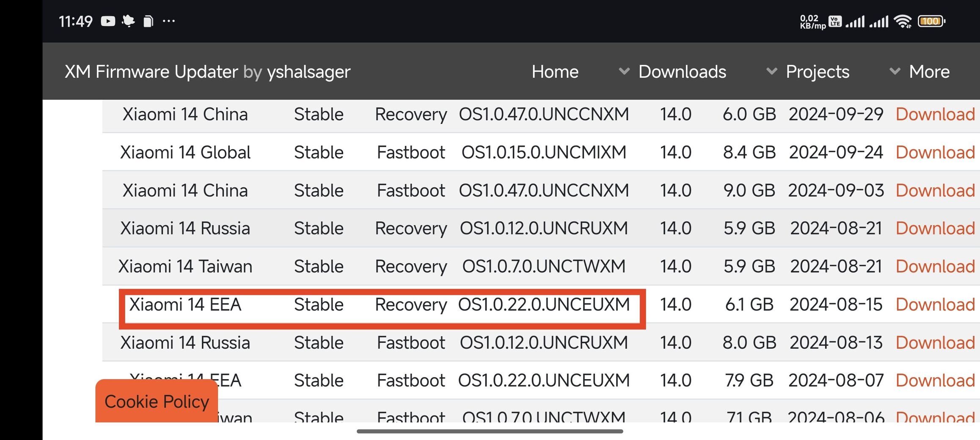This screenshot has width=980, height=440.
Task: Select the date cell '2024-09-24'
Action: 836,152
